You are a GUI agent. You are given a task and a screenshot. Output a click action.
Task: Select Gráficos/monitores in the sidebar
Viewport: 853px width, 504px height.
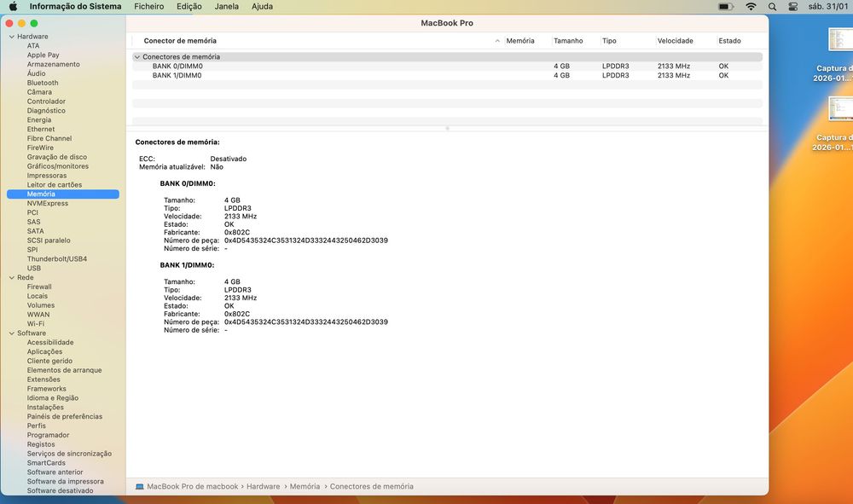tap(58, 166)
